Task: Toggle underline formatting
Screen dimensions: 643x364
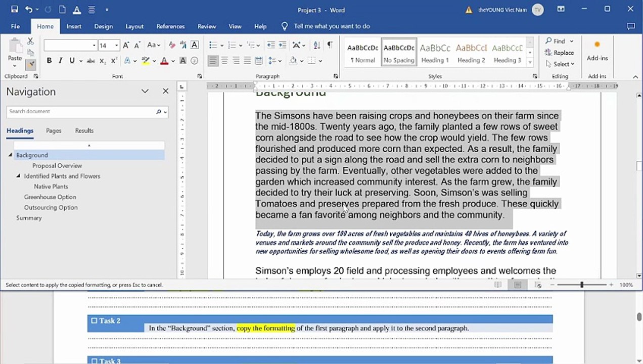Action: (x=72, y=61)
